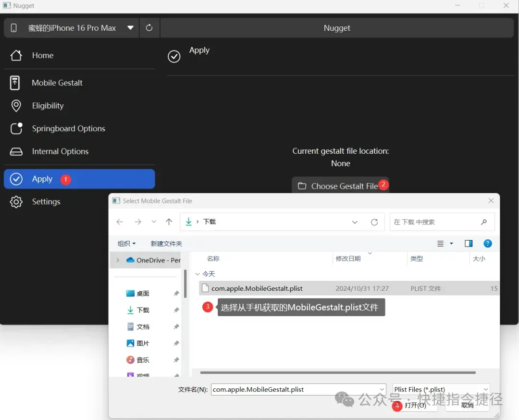Open Internal Options in sidebar
Image resolution: width=519 pixels, height=420 pixels.
coord(79,151)
